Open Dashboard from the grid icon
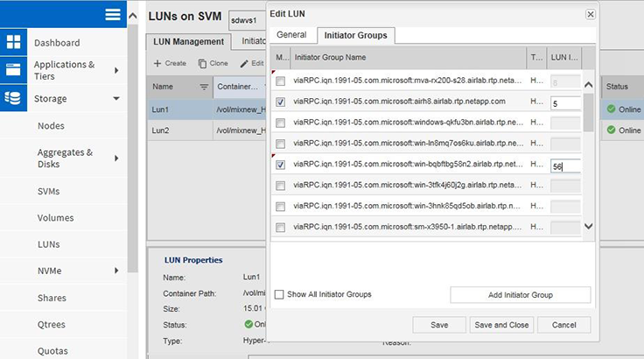 coord(13,42)
